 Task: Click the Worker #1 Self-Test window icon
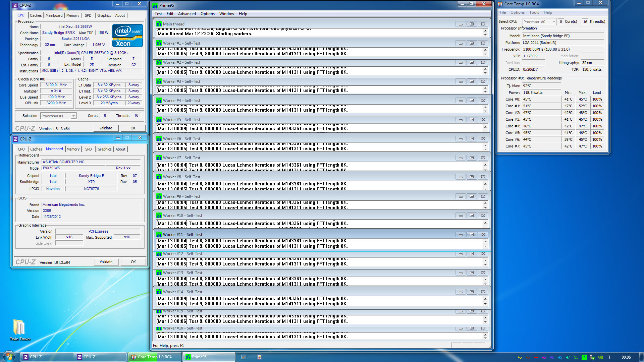(159, 43)
